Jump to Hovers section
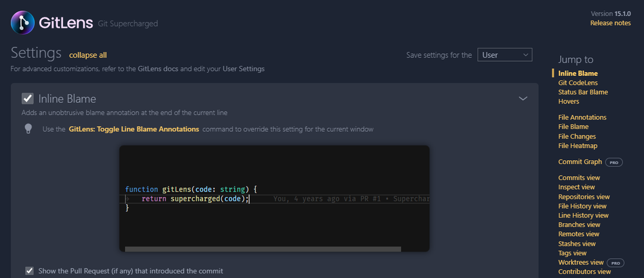 pos(569,102)
